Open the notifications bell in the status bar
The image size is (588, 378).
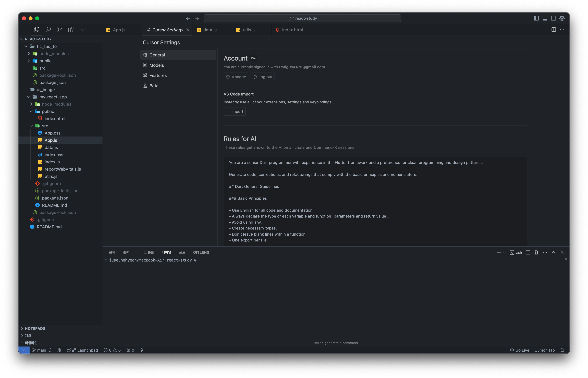[562, 350]
